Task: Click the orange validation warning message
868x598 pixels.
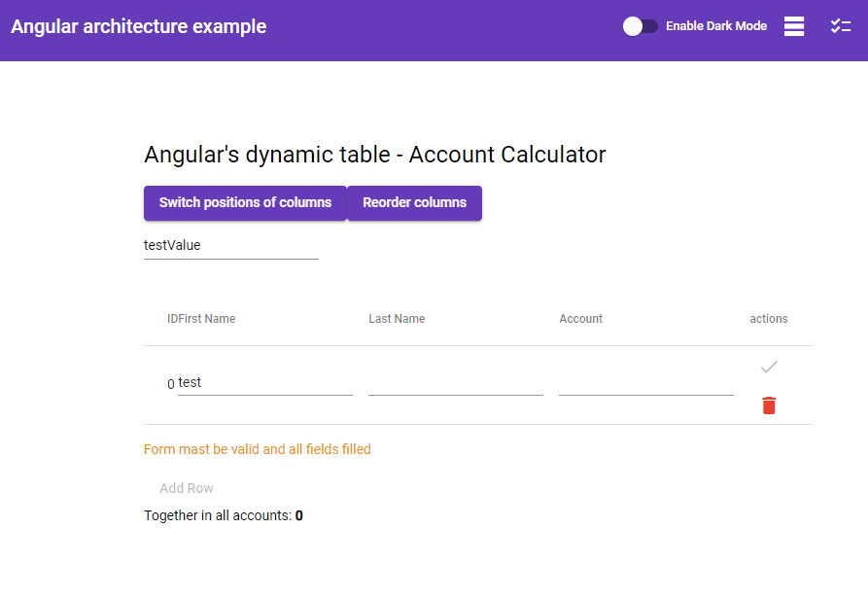Action: point(257,449)
